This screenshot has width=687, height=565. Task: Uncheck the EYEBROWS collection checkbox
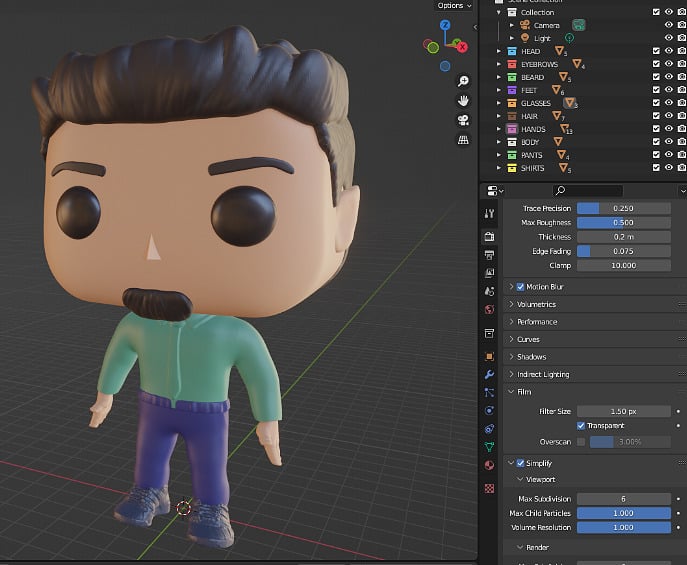pyautogui.click(x=656, y=64)
